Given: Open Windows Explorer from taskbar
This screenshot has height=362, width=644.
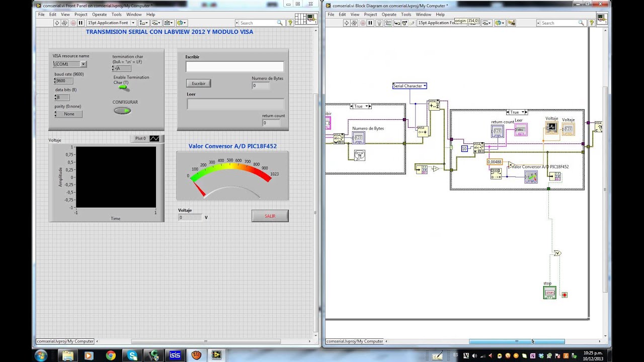Looking at the screenshot, I should (x=68, y=355).
